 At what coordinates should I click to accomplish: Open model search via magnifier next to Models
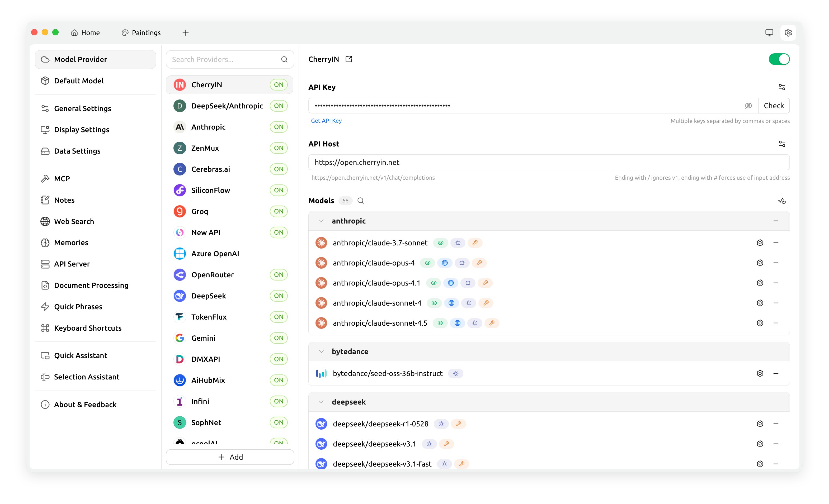coord(360,201)
